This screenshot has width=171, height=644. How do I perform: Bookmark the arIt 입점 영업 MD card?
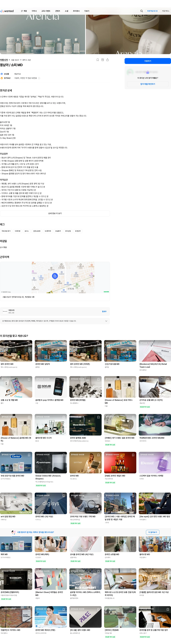pos(29,496)
